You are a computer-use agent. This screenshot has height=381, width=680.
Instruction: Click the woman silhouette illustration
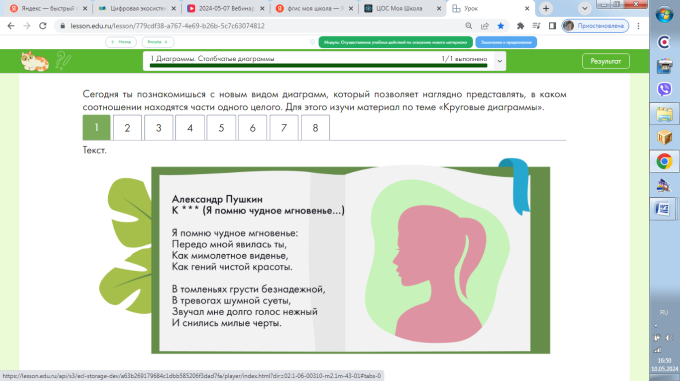click(x=440, y=273)
